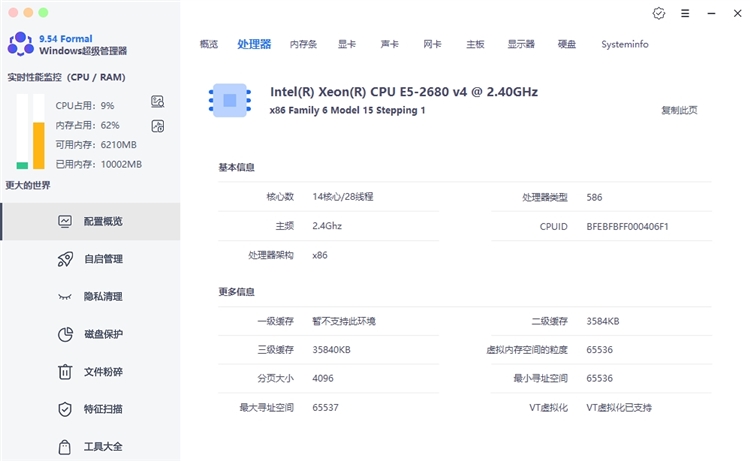750x461 pixels.
Task: Click the 分页大小 value 4096
Action: [322, 378]
